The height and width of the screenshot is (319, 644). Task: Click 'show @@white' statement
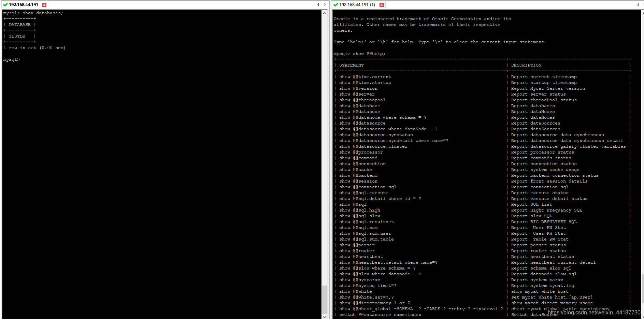coord(356,291)
